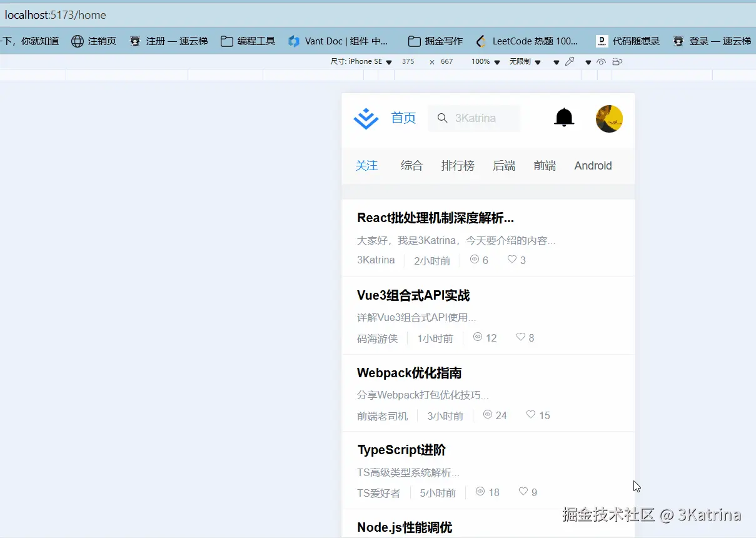Click the localhost:5173/home address bar

click(x=378, y=15)
